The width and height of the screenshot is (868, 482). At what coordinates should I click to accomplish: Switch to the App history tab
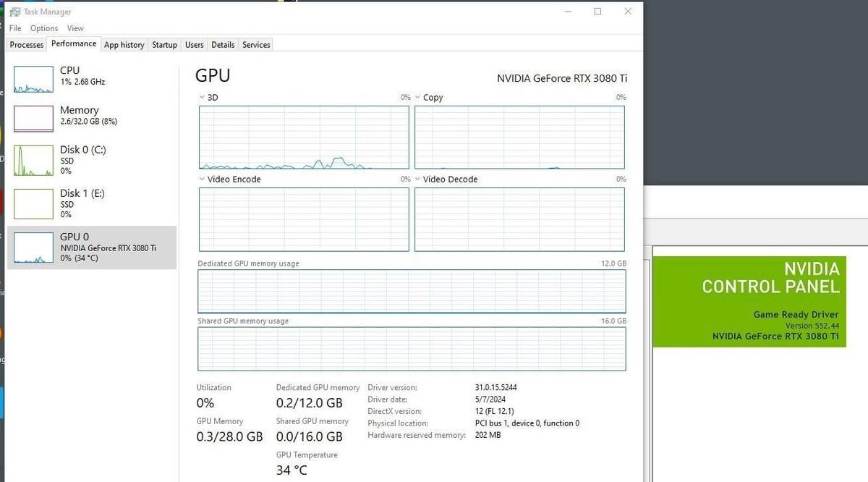(x=124, y=45)
